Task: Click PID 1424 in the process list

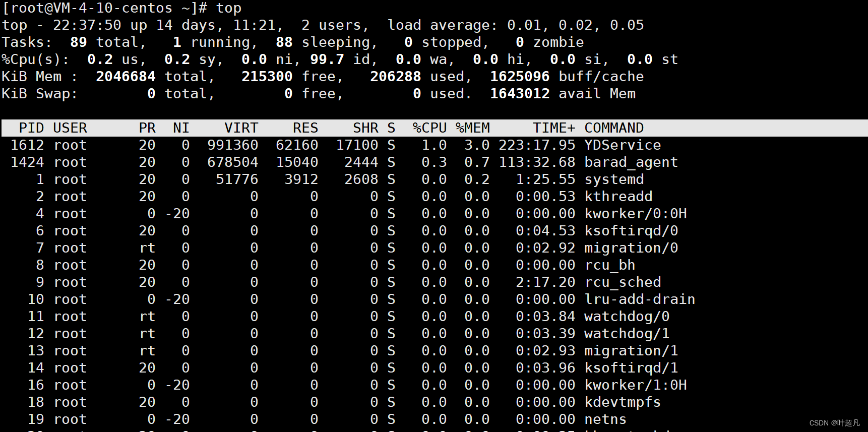Action: (x=27, y=162)
